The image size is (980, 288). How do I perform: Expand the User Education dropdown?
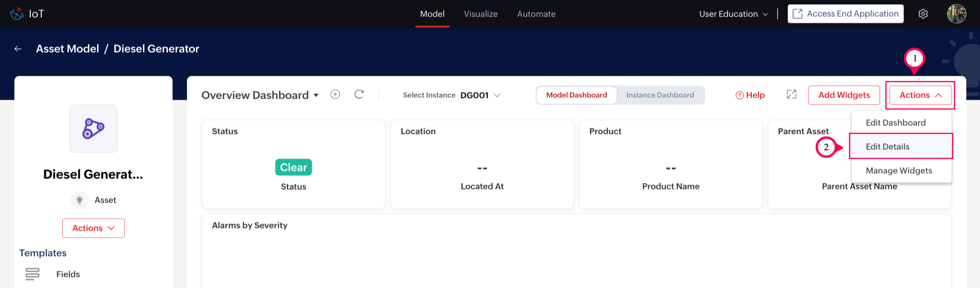click(733, 14)
